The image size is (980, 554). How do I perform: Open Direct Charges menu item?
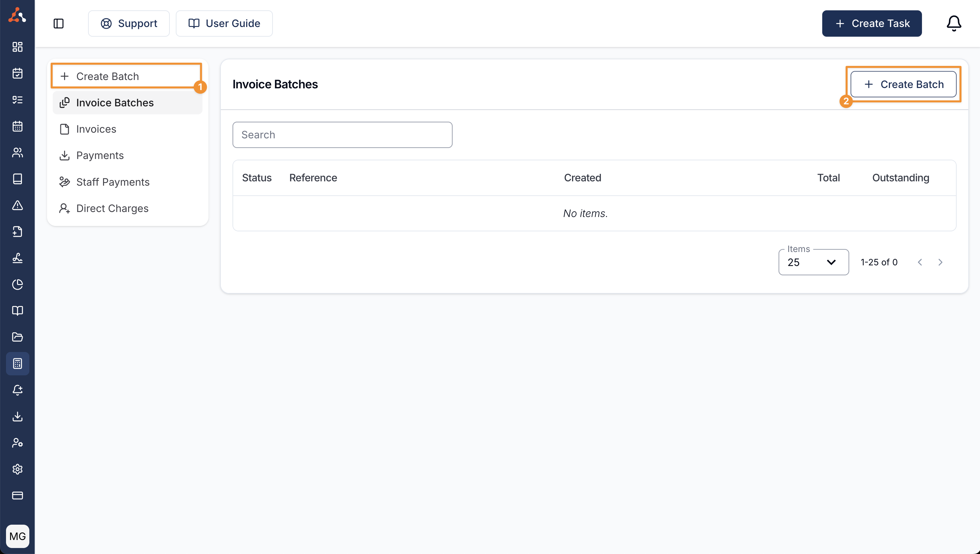(112, 209)
